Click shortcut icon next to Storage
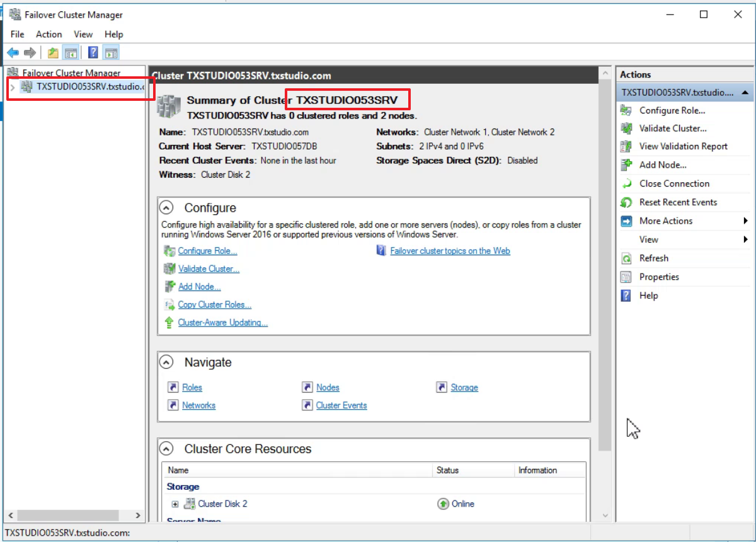756x542 pixels. click(442, 388)
